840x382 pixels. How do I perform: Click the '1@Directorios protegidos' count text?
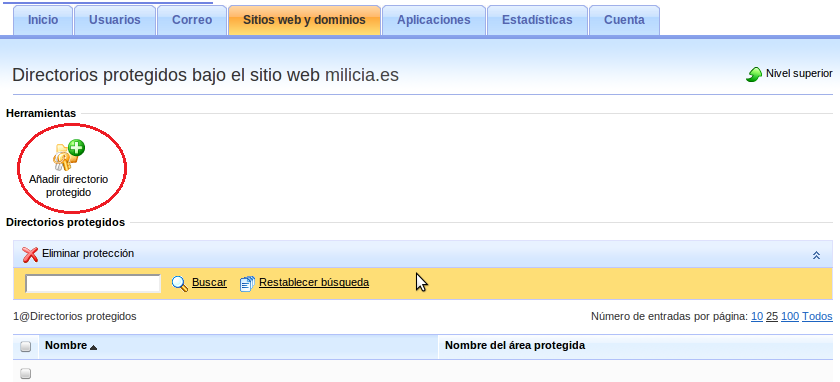coord(75,317)
